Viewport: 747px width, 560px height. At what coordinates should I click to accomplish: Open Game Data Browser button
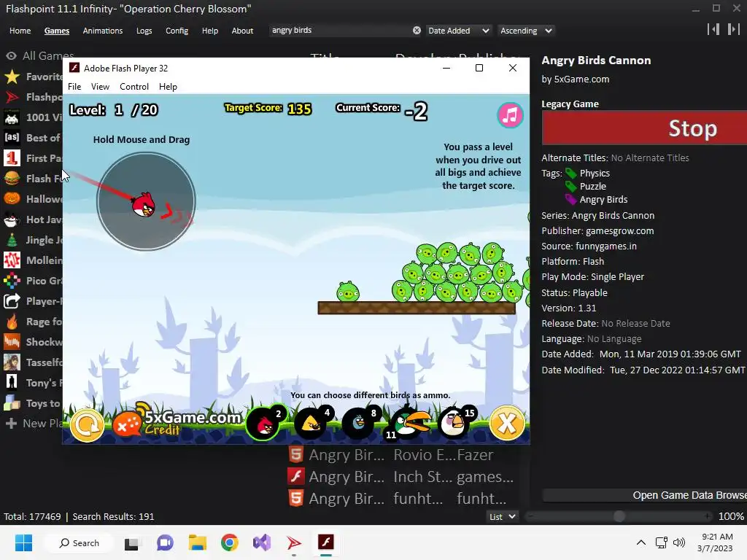[645, 495]
